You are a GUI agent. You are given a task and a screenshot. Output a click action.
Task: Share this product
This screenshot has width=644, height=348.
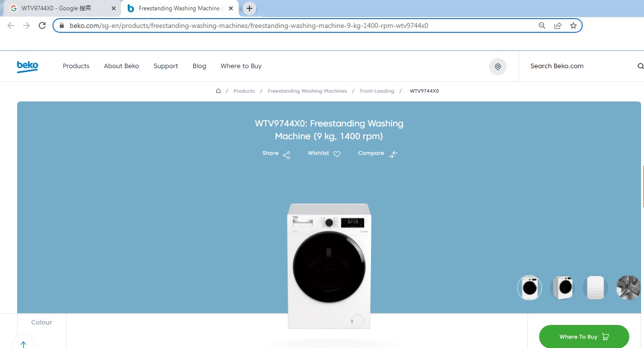click(276, 154)
